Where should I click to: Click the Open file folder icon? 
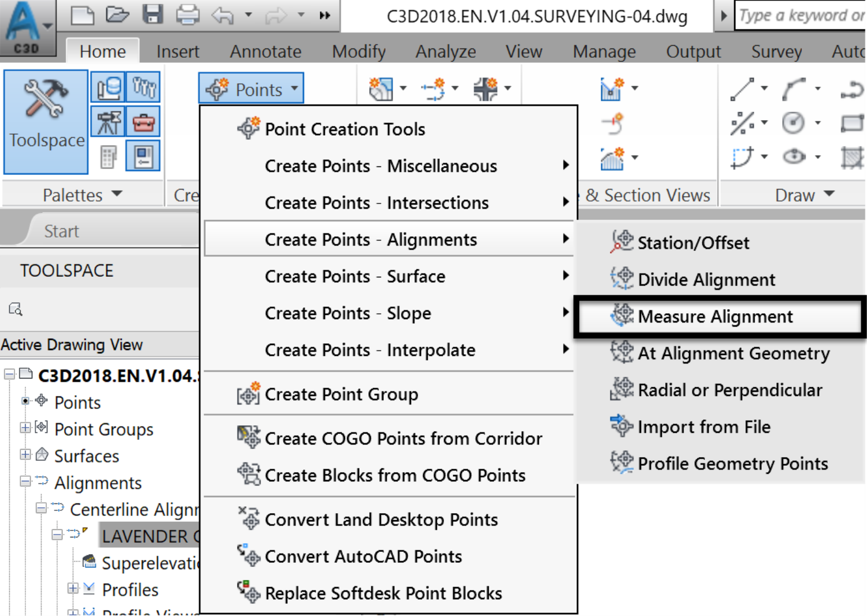pyautogui.click(x=117, y=14)
